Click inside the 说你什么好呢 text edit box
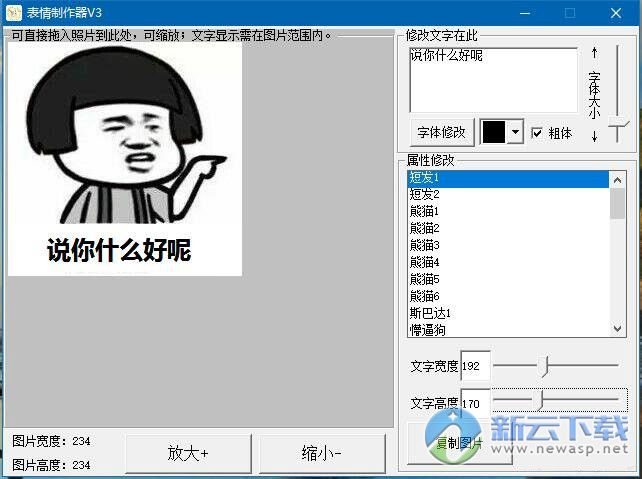This screenshot has width=642, height=479. (494, 80)
